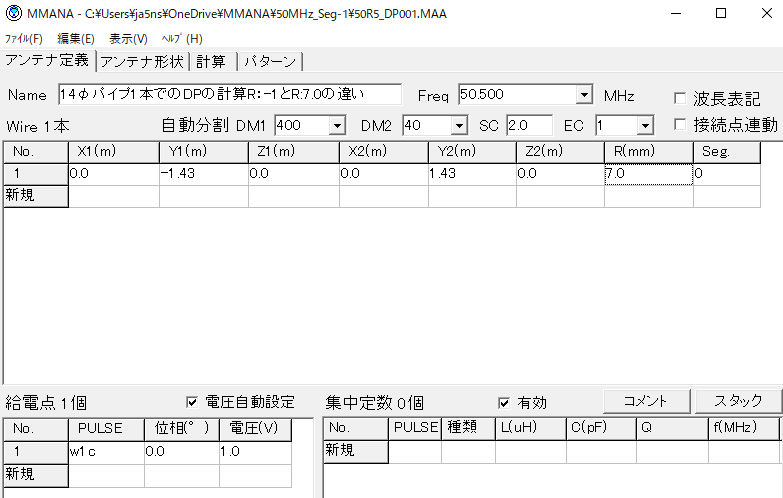The width and height of the screenshot is (783, 498).
Task: Click the antenna Name text field
Action: click(229, 95)
